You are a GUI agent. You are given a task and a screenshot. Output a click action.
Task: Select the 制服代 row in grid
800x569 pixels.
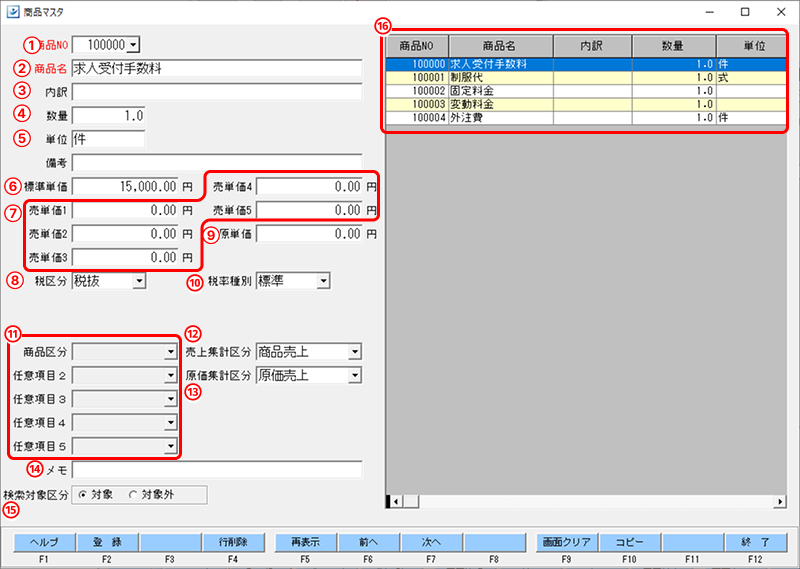[x=586, y=78]
